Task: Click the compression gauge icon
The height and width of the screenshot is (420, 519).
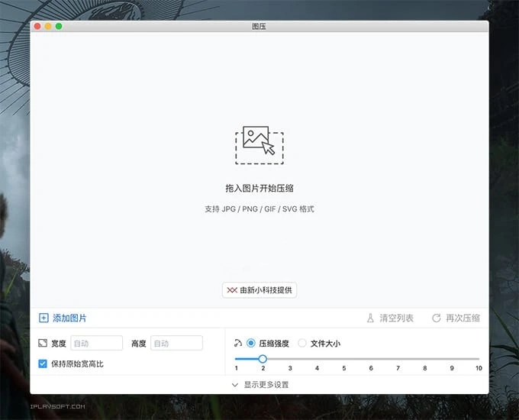Action: pos(238,343)
